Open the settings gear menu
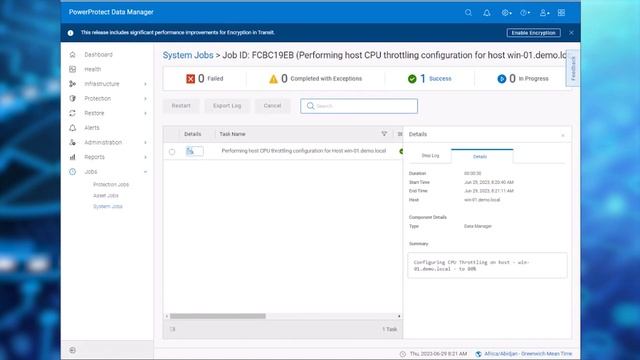This screenshot has height=360, width=640. tap(506, 13)
